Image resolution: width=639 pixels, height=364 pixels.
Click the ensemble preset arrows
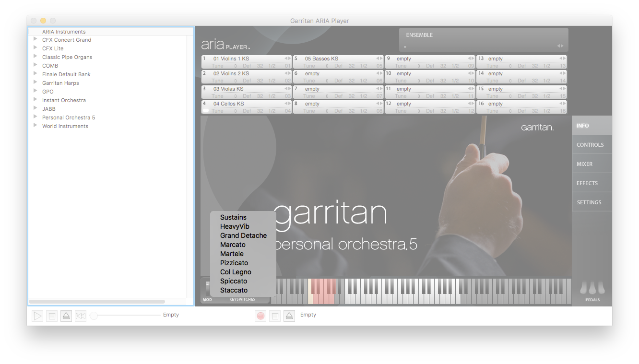click(x=559, y=46)
